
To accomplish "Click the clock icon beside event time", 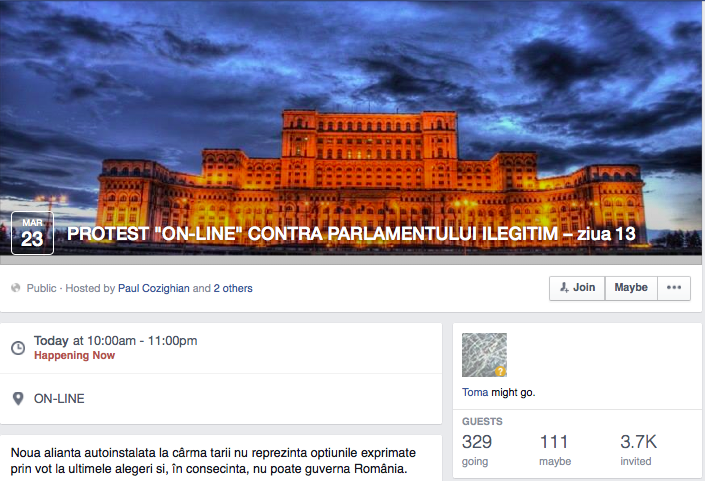I will coord(18,348).
